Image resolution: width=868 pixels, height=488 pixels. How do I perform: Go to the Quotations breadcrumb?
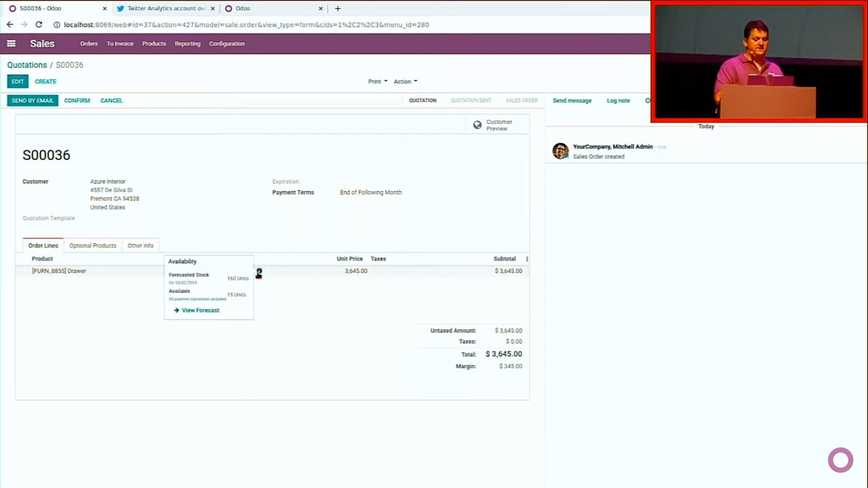click(27, 65)
